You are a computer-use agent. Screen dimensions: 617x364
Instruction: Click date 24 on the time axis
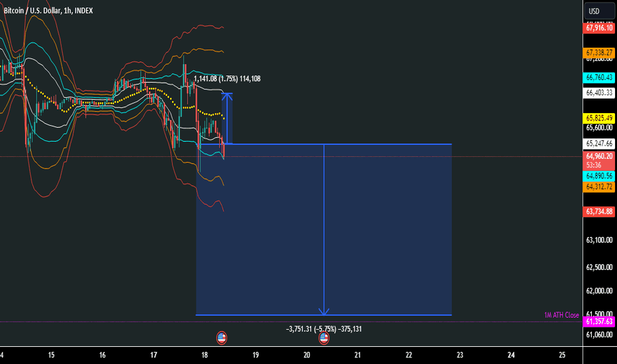[x=511, y=355]
